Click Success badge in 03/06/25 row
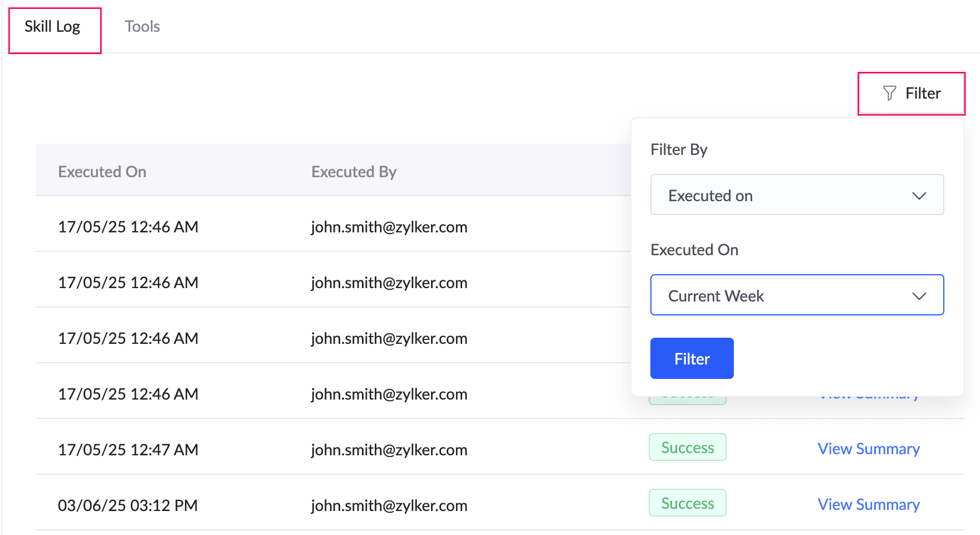Viewport: 980px width, 535px height. pos(687,503)
